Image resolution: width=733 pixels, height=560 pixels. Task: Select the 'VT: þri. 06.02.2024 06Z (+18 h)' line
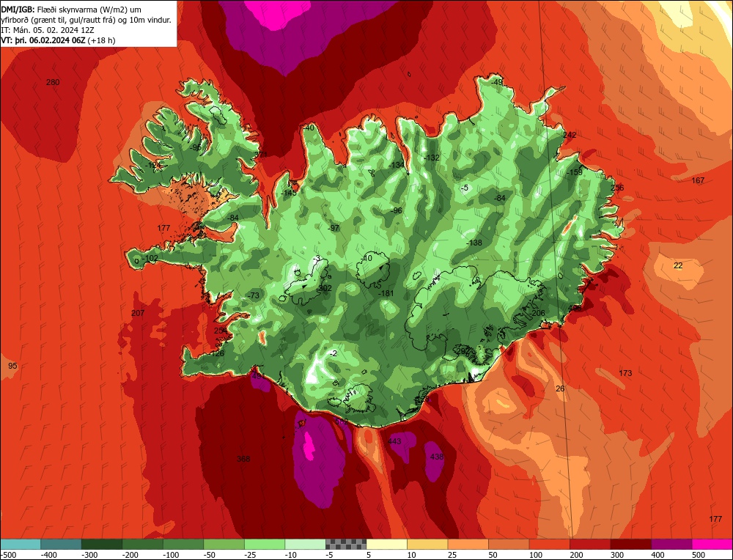pyautogui.click(x=58, y=40)
